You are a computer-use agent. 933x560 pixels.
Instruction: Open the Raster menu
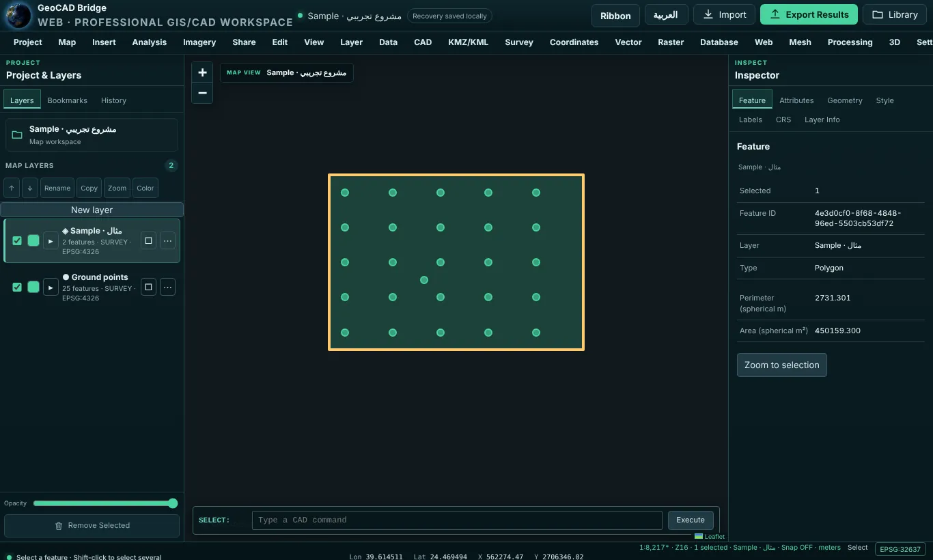coord(671,42)
